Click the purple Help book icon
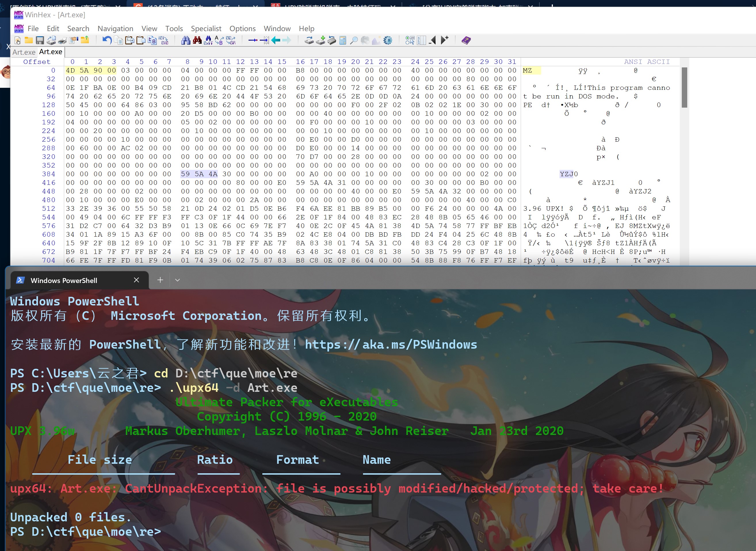 click(x=466, y=41)
